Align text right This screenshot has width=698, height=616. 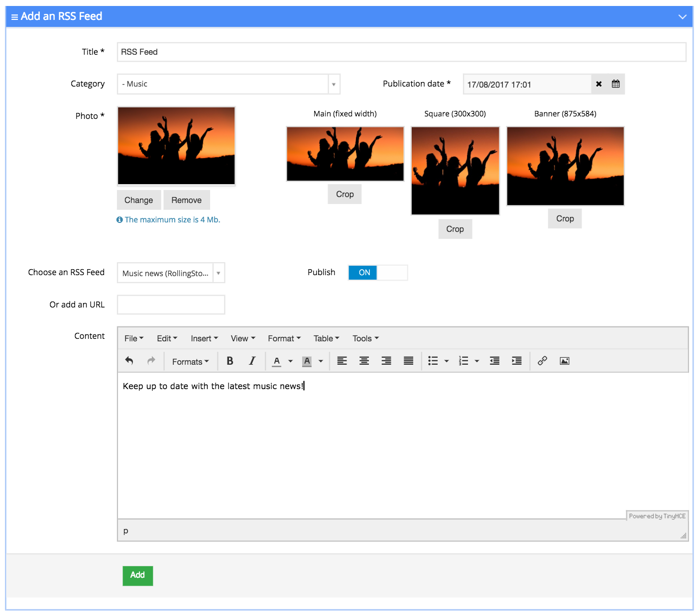386,361
